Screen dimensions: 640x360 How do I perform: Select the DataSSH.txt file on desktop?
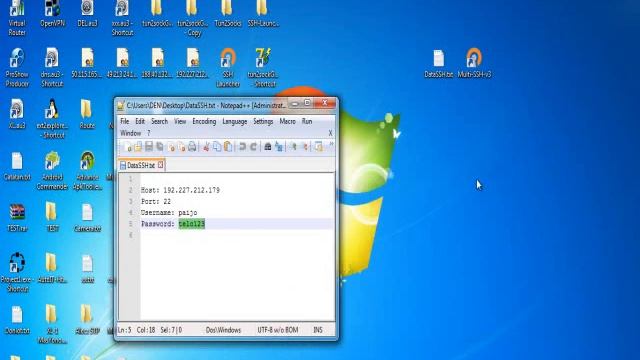click(x=439, y=63)
